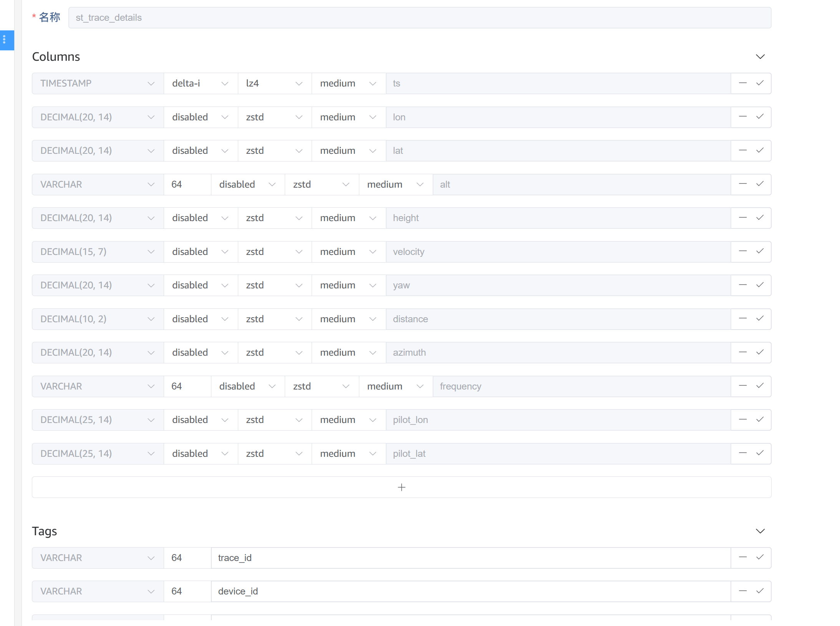Image resolution: width=840 pixels, height=626 pixels.
Task: Delete the trace_id tag row
Action: pyautogui.click(x=742, y=558)
